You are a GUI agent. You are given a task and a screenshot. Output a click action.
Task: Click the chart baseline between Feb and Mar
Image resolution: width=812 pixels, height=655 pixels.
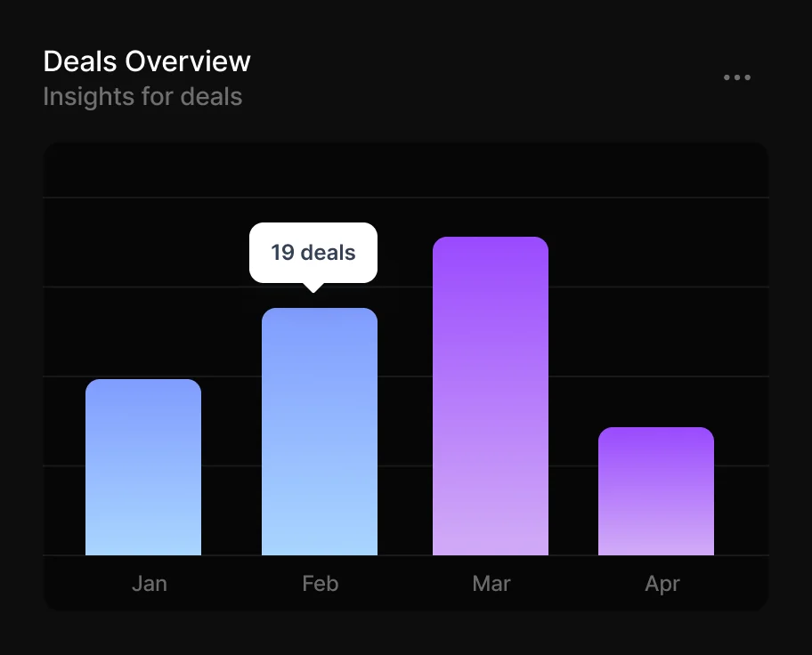(405, 554)
